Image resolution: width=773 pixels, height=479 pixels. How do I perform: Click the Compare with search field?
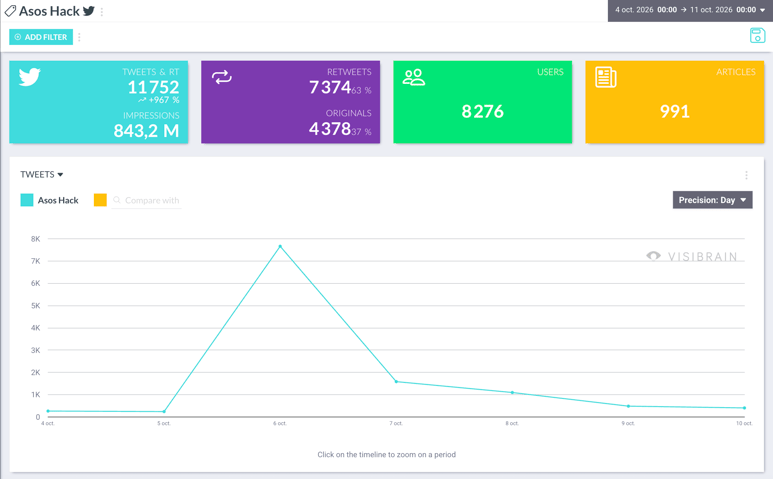coord(146,201)
